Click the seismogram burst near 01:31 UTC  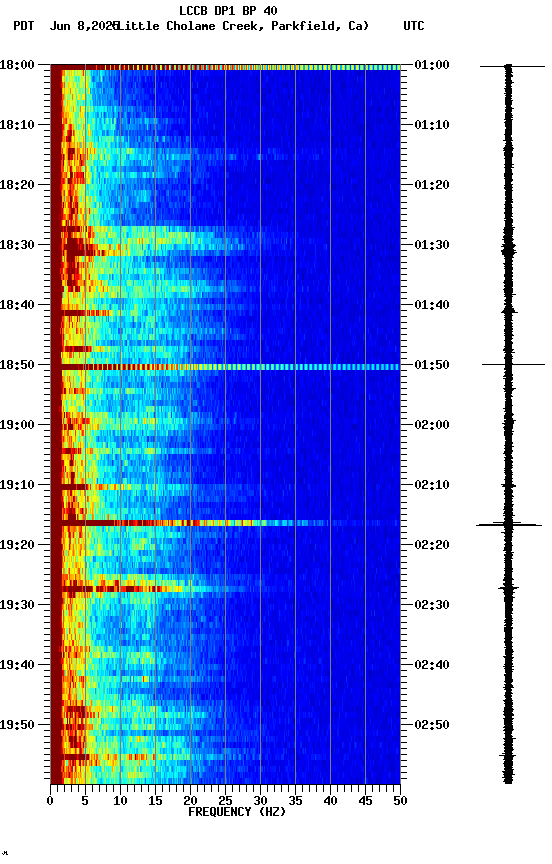508,250
